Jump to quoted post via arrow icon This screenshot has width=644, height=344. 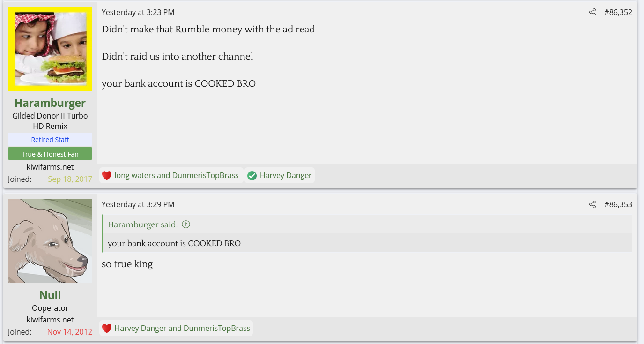pos(186,224)
